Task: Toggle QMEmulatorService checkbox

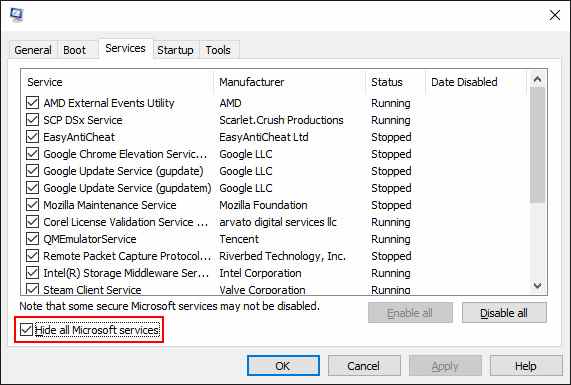Action: coord(32,239)
